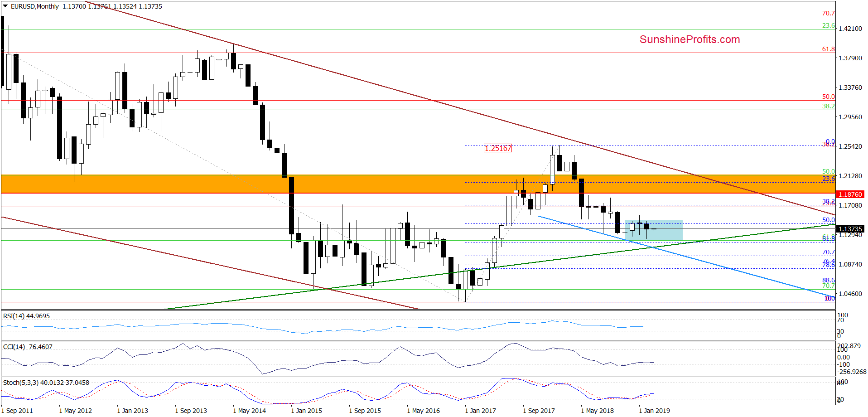Click the green 23.6 Fibonacci label at top
Viewport: 868px width, 417px height.
click(x=829, y=26)
